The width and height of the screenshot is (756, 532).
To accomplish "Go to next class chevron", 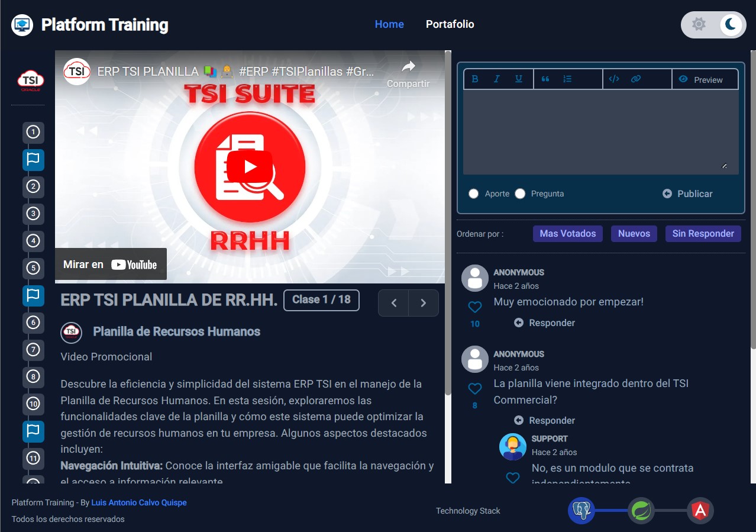I will pos(424,303).
